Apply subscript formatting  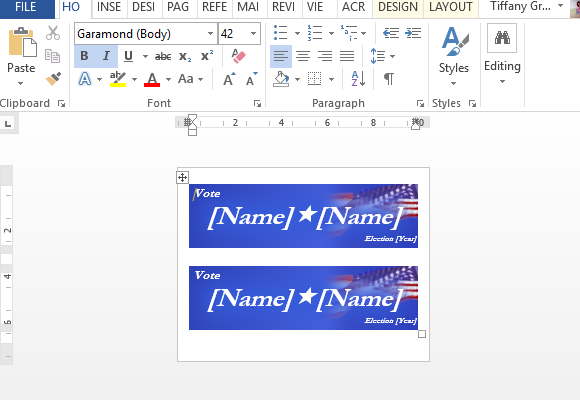coord(185,56)
